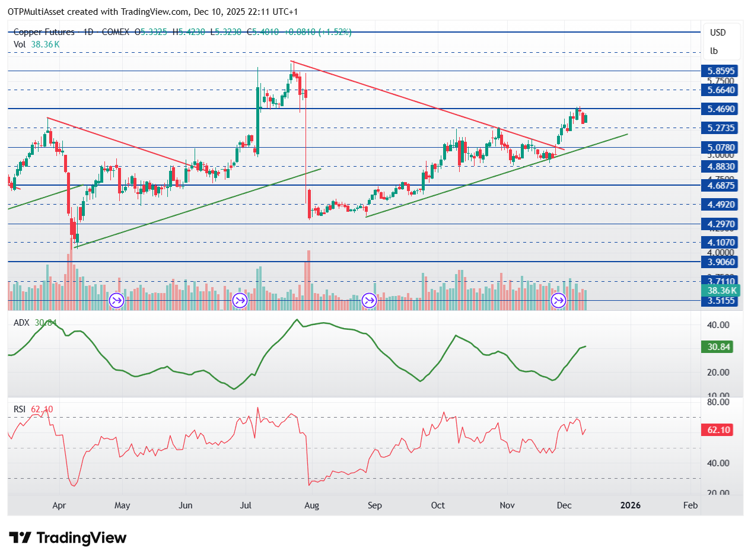This screenshot has width=751, height=560.
Task: Click the Aug label on time axis
Action: point(311,505)
